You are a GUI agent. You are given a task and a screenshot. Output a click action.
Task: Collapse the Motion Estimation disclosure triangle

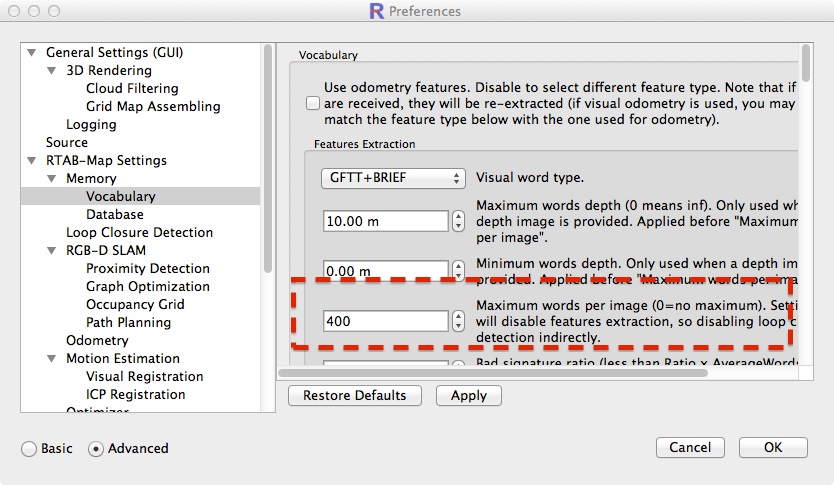[x=53, y=359]
